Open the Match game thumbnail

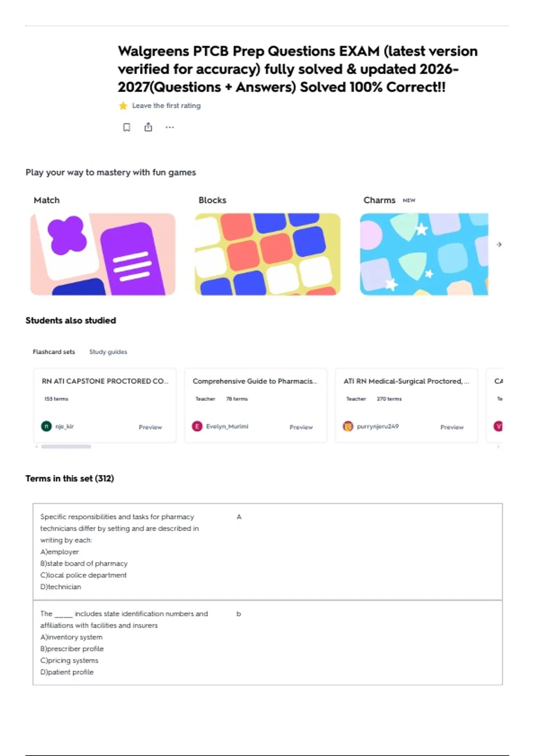pos(103,254)
